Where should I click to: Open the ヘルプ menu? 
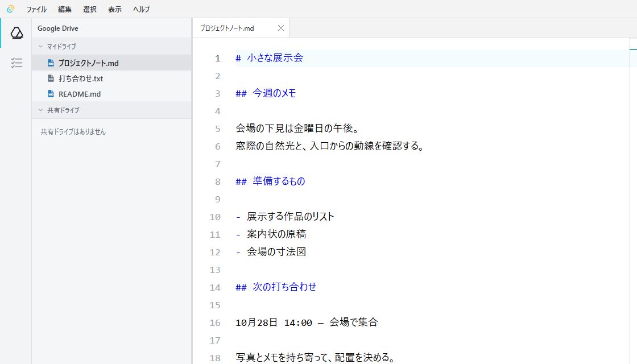pos(142,9)
